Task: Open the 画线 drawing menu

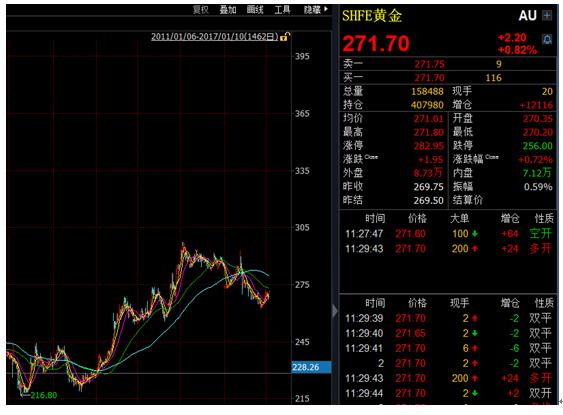Action: click(x=255, y=10)
